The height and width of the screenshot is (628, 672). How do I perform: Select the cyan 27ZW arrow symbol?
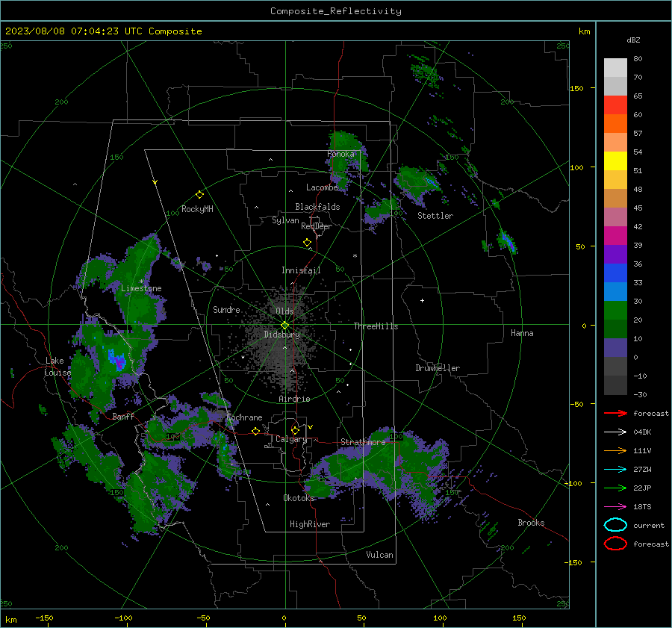pyautogui.click(x=615, y=470)
